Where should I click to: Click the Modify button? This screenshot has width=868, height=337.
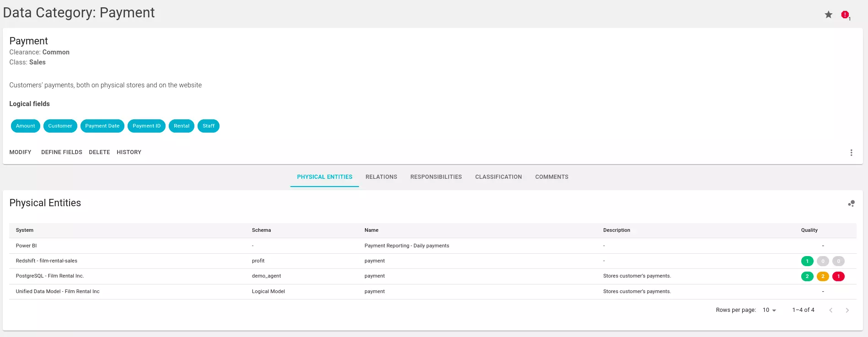[x=21, y=152]
